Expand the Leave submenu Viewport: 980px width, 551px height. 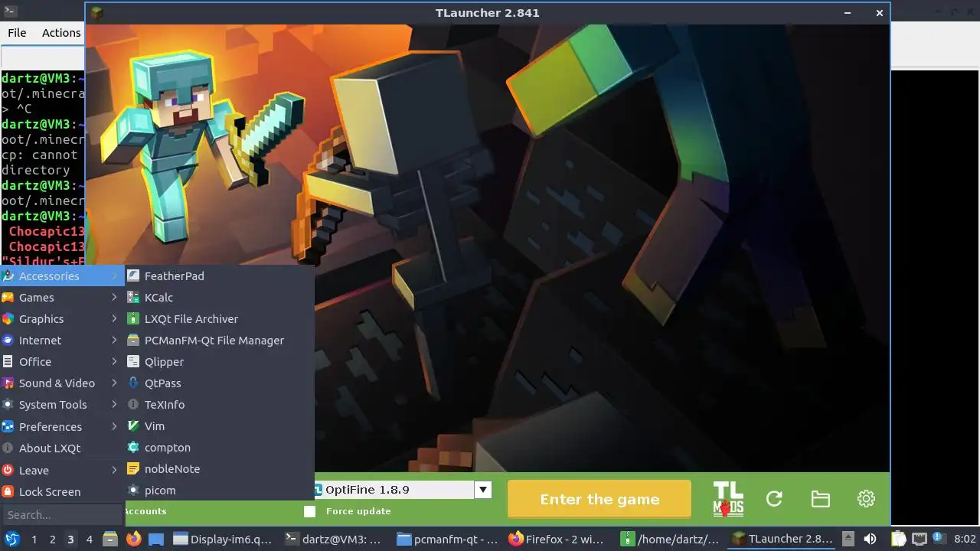(x=63, y=470)
